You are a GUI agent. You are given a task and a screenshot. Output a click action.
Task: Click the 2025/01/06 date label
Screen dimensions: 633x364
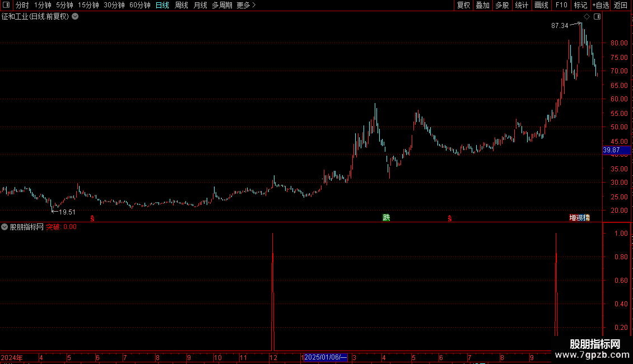point(325,357)
